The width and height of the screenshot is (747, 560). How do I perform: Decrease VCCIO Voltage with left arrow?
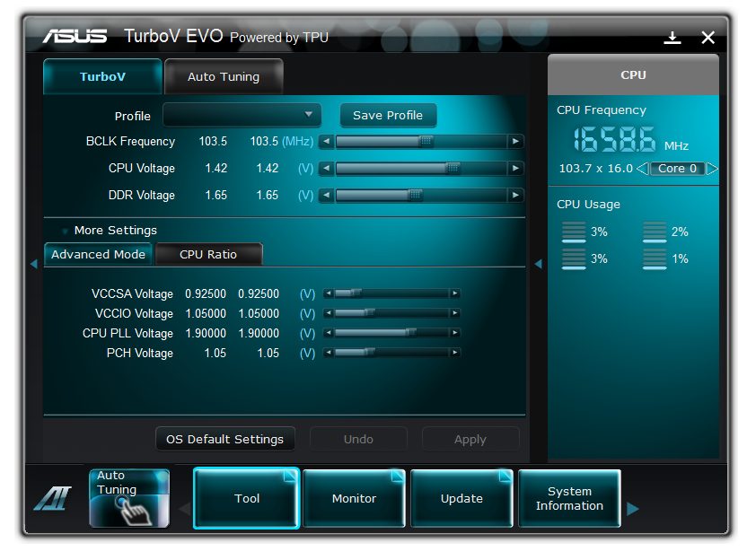coord(329,313)
